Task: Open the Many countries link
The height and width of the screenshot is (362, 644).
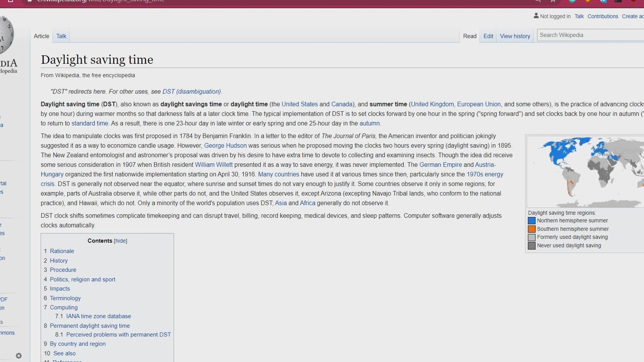Action: click(278, 174)
